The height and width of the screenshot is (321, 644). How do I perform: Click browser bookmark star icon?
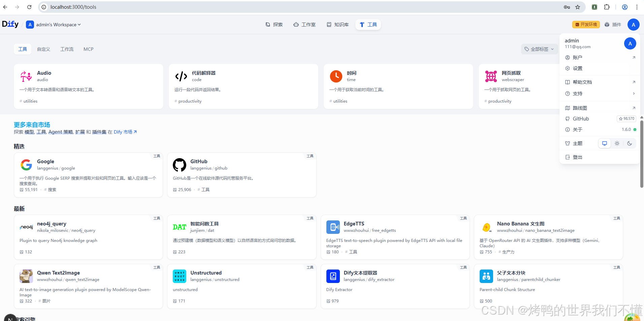(578, 7)
